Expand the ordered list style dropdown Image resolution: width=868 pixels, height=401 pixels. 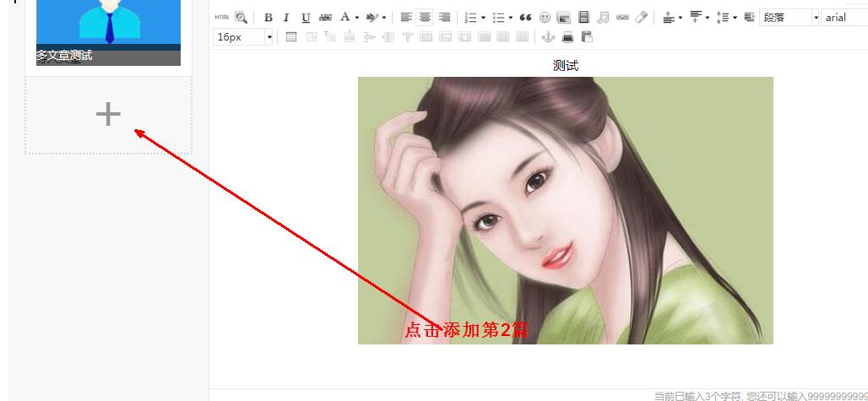(483, 17)
